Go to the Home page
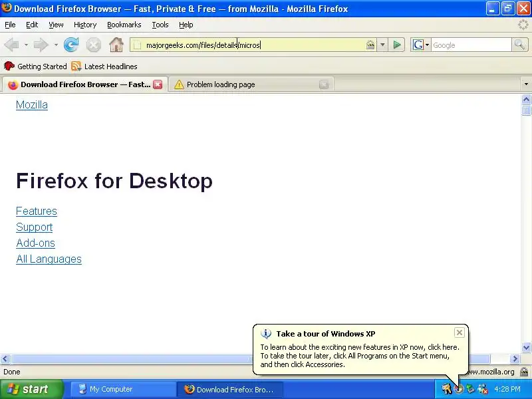The image size is (532, 399). 116,45
